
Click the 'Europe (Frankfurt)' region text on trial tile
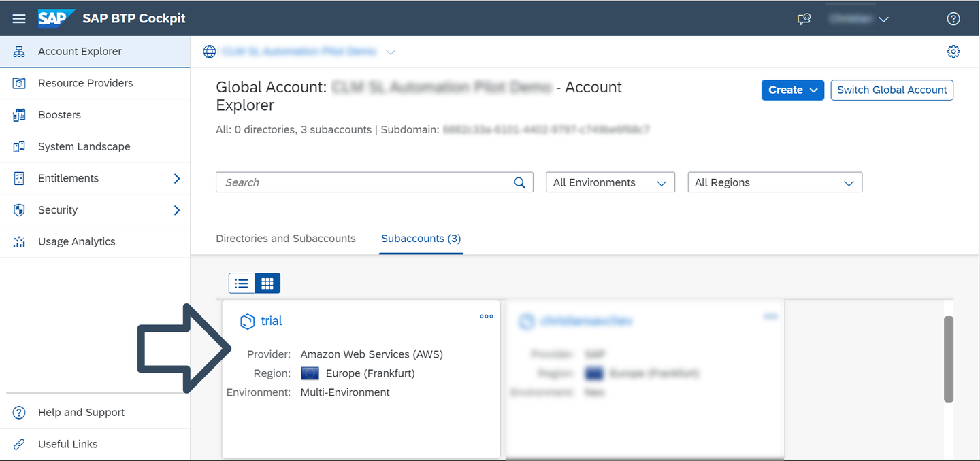tap(370, 373)
